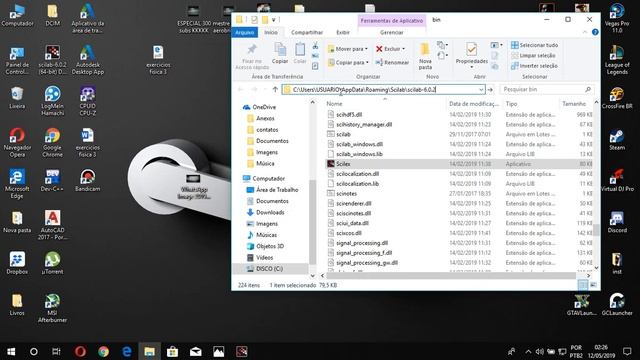640x360 pixels.
Task: Open the Propriedades button
Action: [x=471, y=54]
